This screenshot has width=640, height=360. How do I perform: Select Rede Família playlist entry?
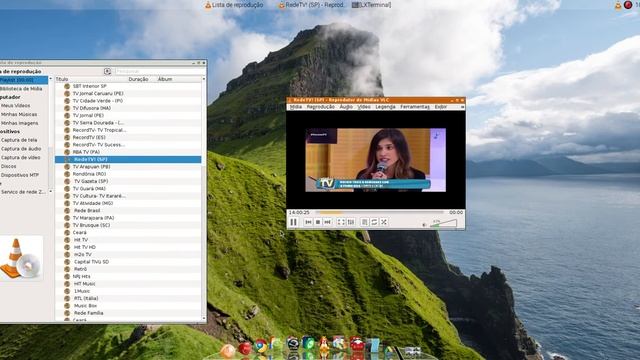click(128, 313)
